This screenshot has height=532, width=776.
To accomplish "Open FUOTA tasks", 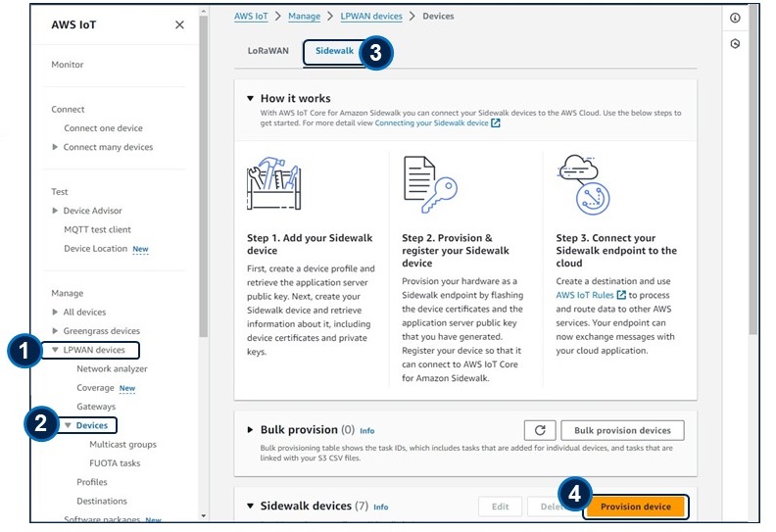I will pos(115,463).
